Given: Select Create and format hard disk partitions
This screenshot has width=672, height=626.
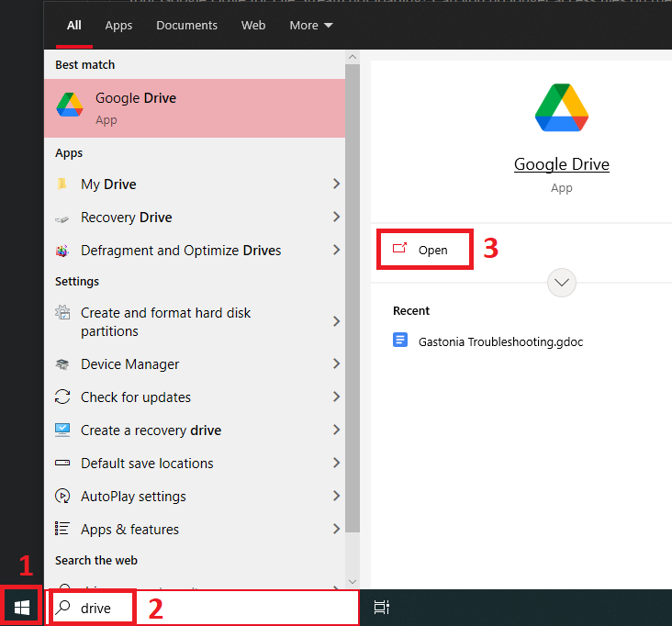Looking at the screenshot, I should pyautogui.click(x=166, y=322).
